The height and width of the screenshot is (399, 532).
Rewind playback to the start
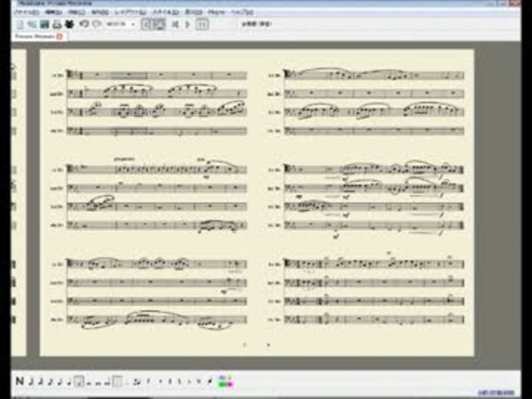point(175,24)
